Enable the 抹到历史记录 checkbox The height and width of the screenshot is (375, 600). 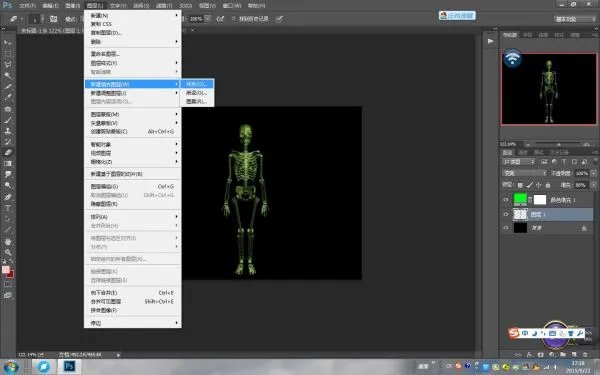point(234,19)
